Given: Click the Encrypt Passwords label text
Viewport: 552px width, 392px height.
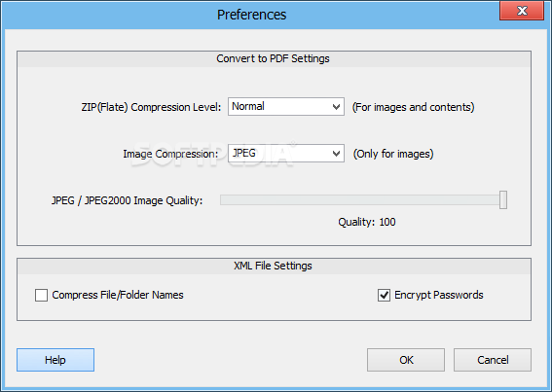Looking at the screenshot, I should [439, 295].
